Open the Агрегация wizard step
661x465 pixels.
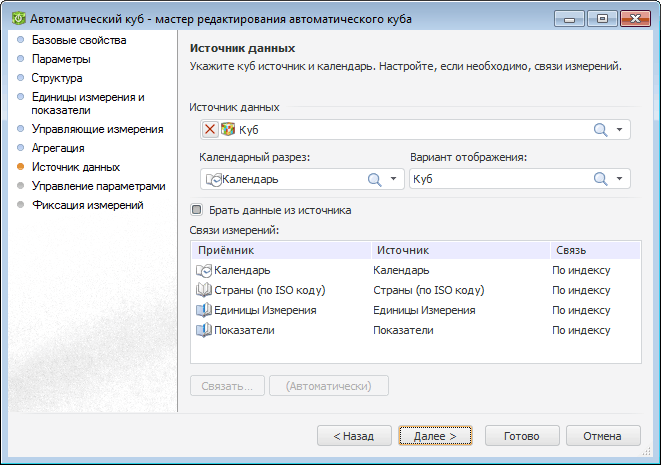click(x=65, y=148)
